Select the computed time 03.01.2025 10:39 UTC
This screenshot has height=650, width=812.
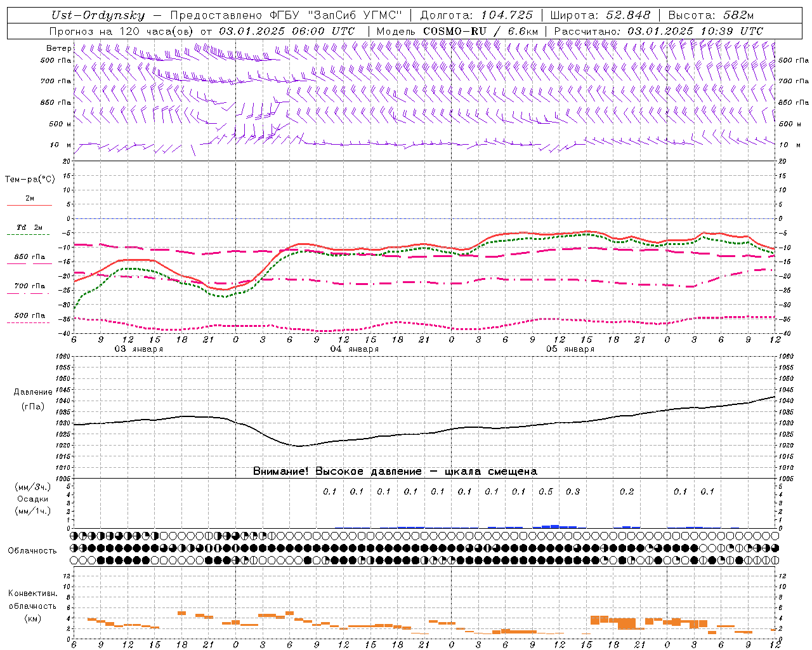click(x=695, y=30)
